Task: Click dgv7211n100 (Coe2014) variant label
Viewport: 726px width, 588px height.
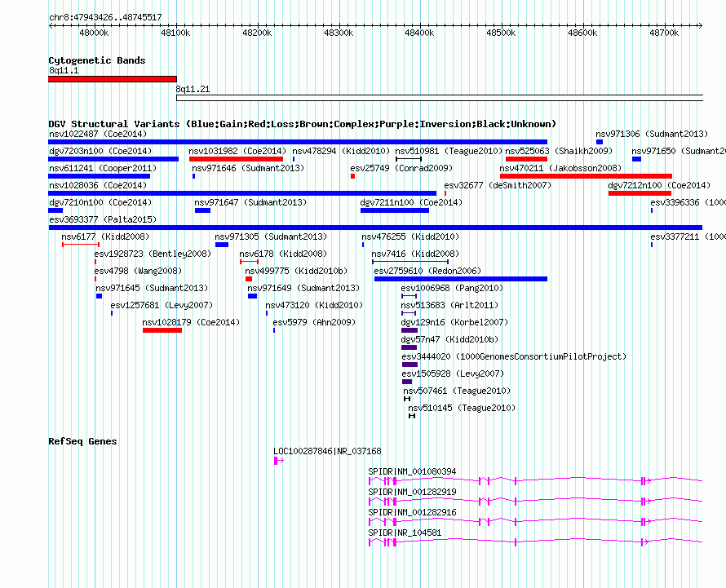Action: pos(411,202)
